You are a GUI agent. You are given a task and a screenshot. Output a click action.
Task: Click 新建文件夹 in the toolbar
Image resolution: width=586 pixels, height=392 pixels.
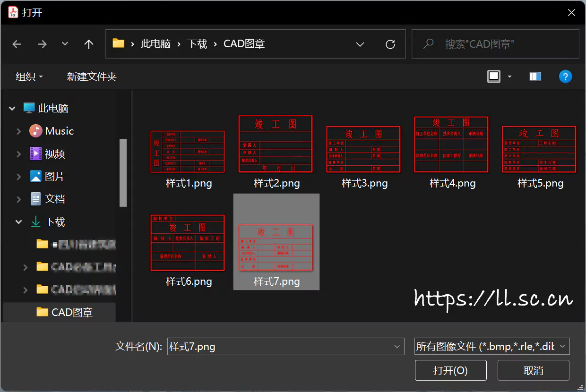(92, 77)
